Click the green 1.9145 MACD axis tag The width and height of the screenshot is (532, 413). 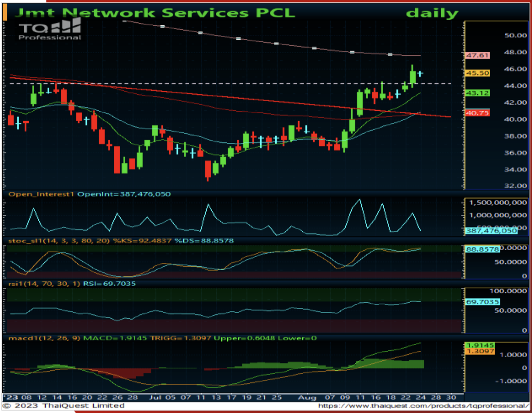coord(480,345)
